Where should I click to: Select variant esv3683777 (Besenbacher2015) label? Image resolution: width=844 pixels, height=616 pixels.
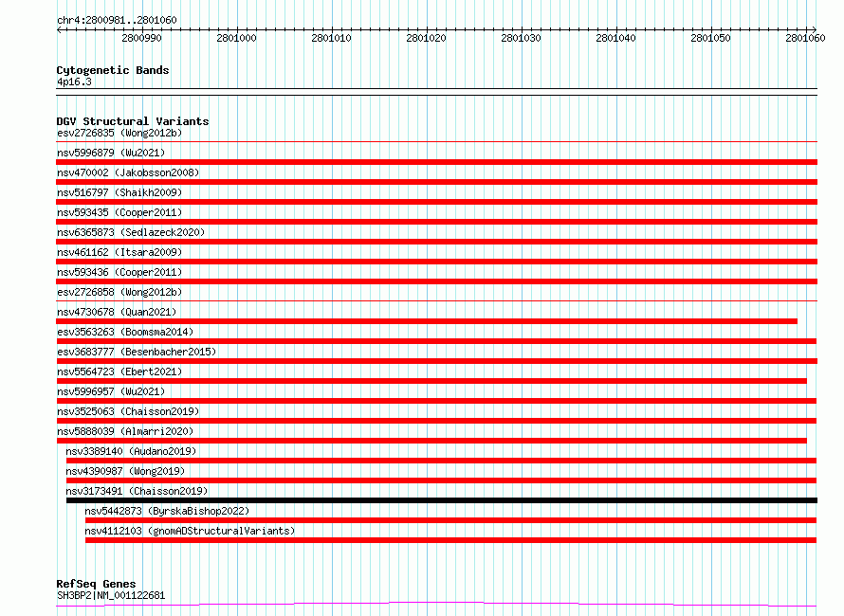(137, 352)
